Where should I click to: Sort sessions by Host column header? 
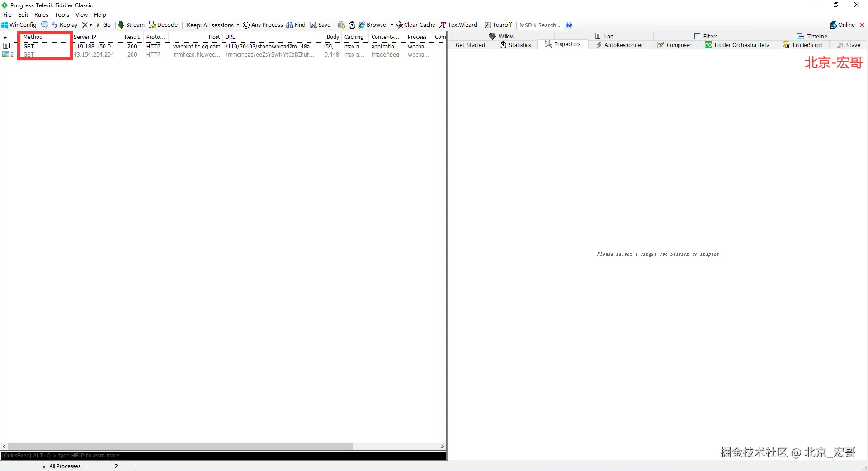coord(196,37)
